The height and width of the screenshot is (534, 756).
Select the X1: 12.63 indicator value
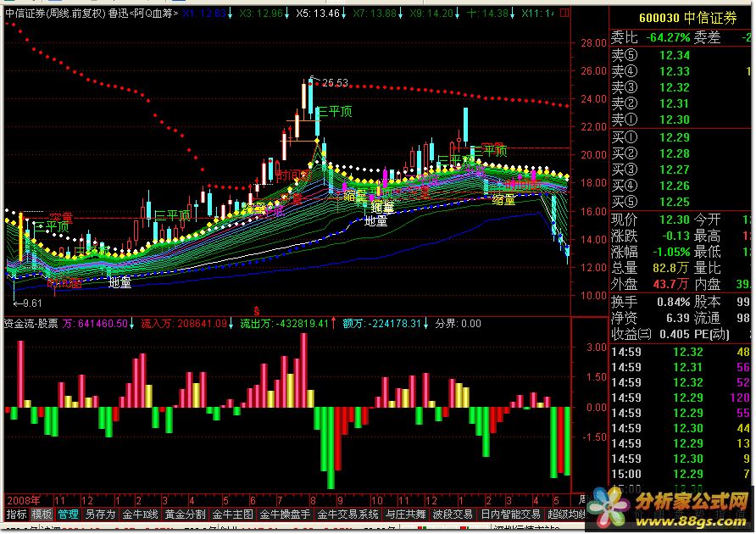pos(208,13)
